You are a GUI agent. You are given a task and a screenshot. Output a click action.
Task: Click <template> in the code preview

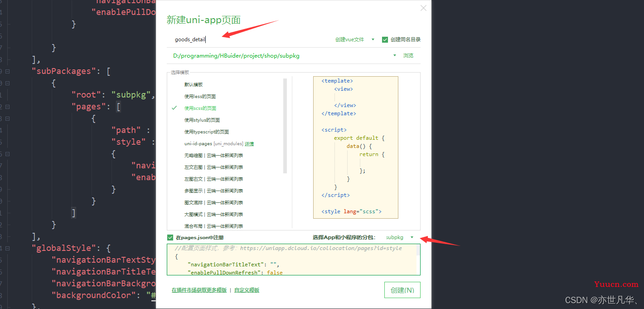[x=337, y=81]
